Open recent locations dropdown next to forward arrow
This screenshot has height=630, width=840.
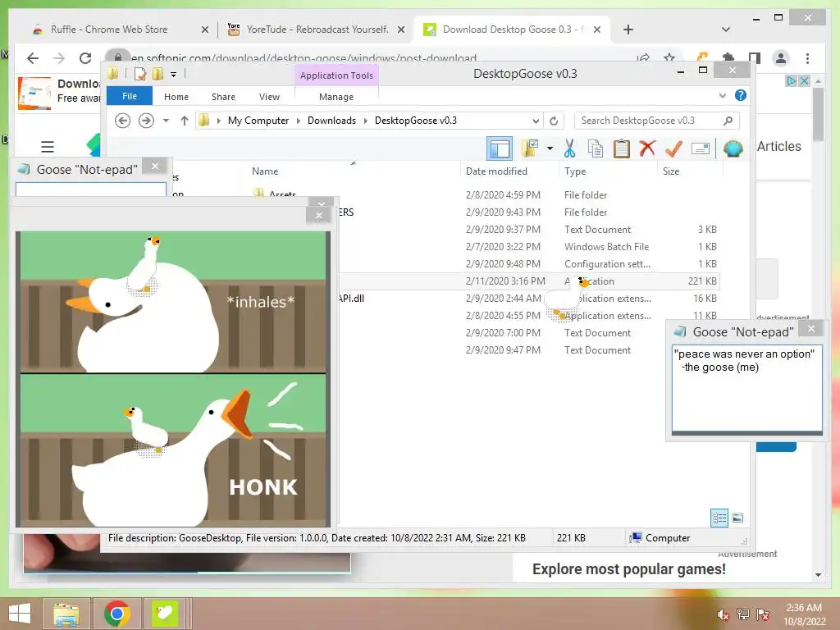[166, 121]
